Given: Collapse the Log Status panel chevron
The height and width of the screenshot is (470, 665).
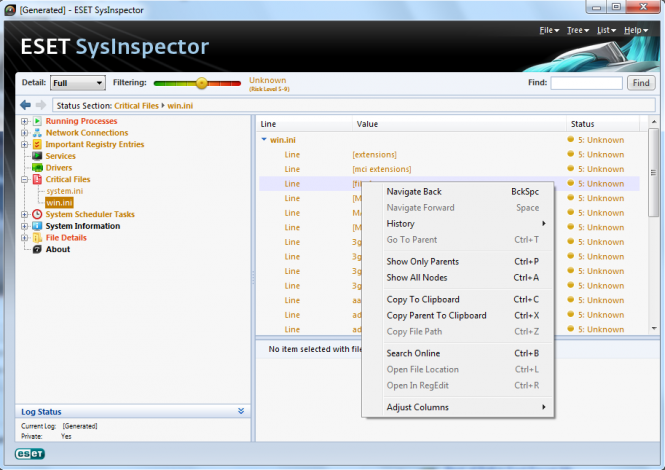Looking at the screenshot, I should pos(241,411).
